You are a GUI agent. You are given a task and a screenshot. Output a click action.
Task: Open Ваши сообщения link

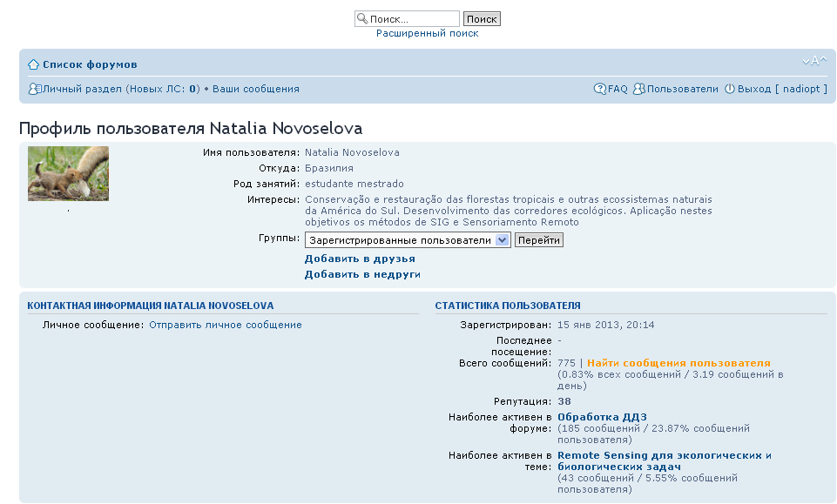[x=256, y=89]
